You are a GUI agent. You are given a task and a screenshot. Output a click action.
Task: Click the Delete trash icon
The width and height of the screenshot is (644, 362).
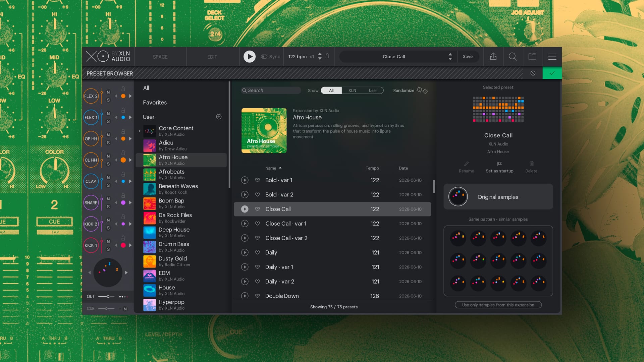[531, 164]
